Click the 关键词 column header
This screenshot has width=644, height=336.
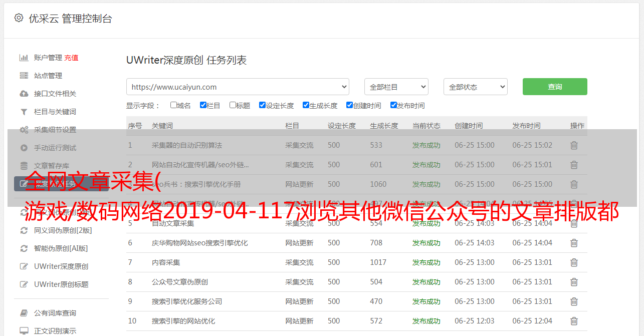pos(162,126)
